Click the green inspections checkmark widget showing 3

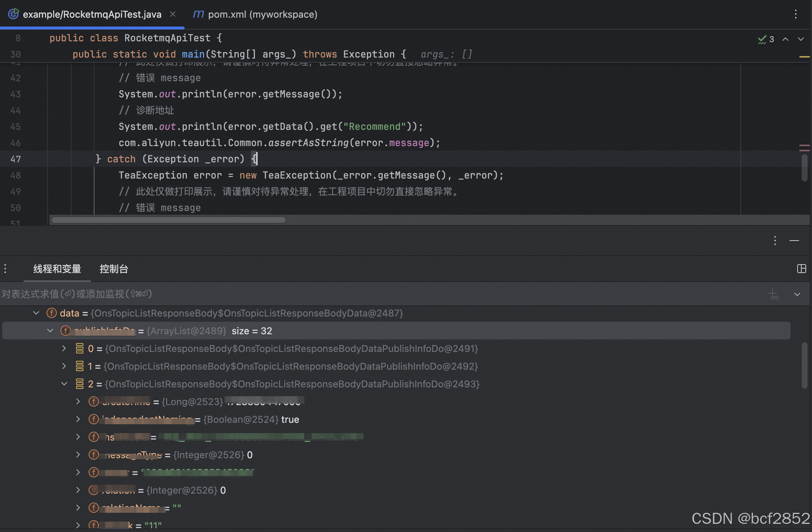pyautogui.click(x=765, y=39)
